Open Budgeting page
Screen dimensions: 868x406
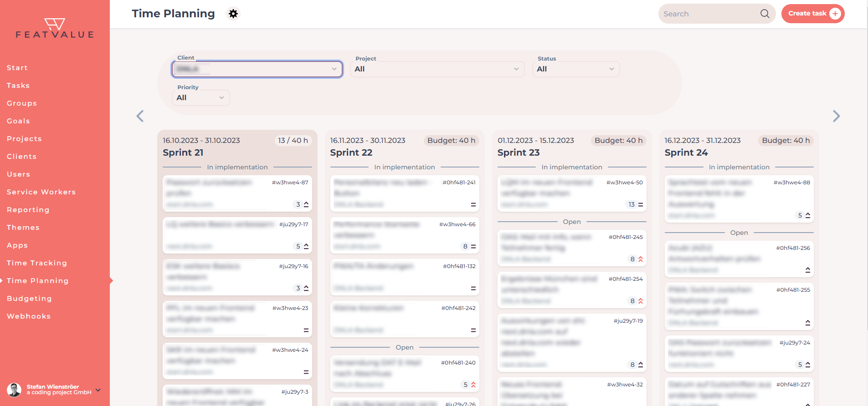click(x=29, y=299)
